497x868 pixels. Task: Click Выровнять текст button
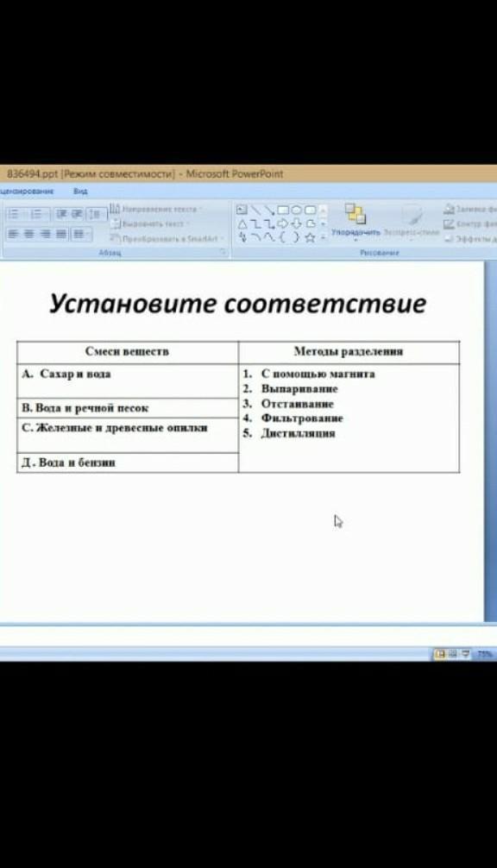point(149,223)
